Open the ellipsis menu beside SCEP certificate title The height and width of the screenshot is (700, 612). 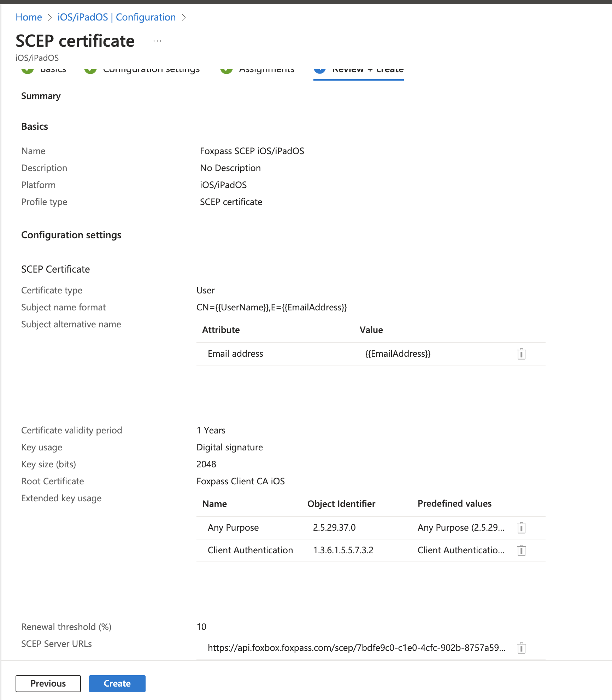[x=157, y=40]
